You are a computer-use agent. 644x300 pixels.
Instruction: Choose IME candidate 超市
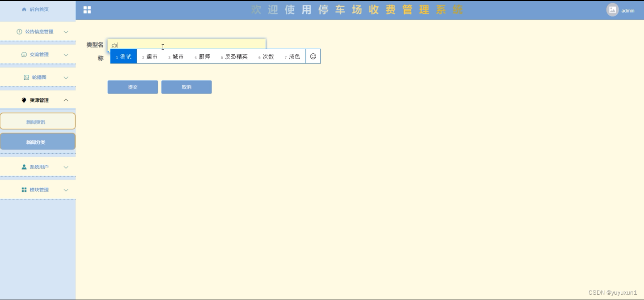click(x=150, y=56)
